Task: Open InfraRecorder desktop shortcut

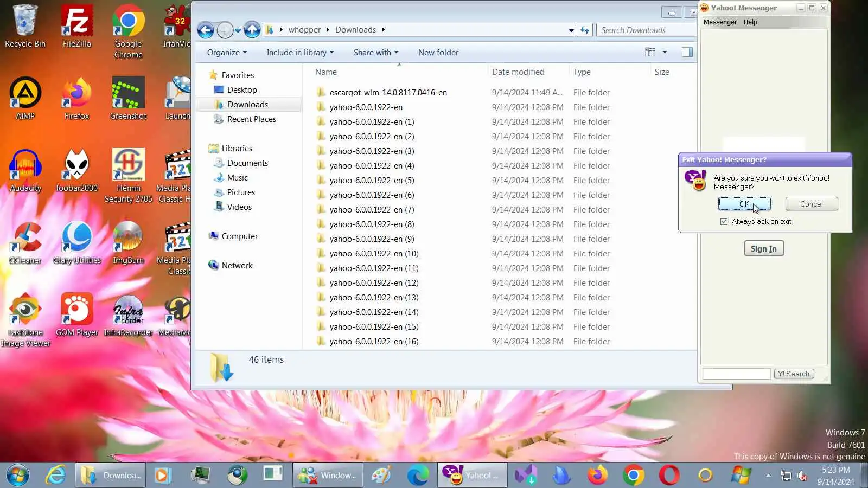Action: point(128,314)
